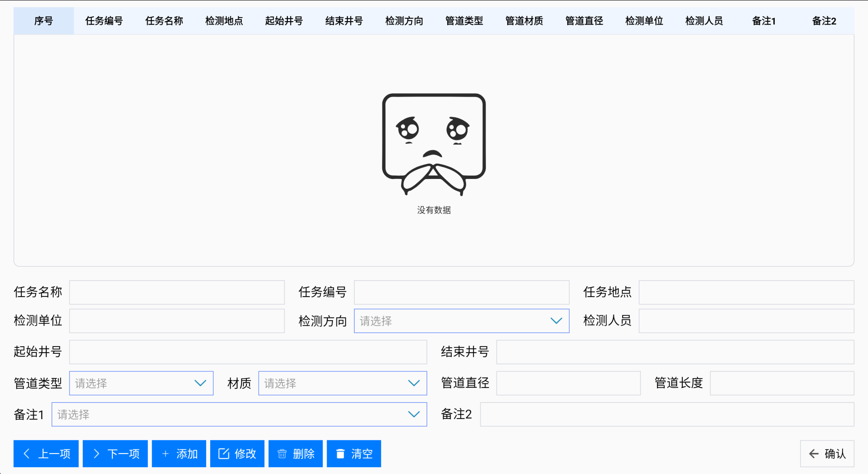The image size is (868, 474).
Task: Click the 任务编号 input field
Action: (461, 292)
